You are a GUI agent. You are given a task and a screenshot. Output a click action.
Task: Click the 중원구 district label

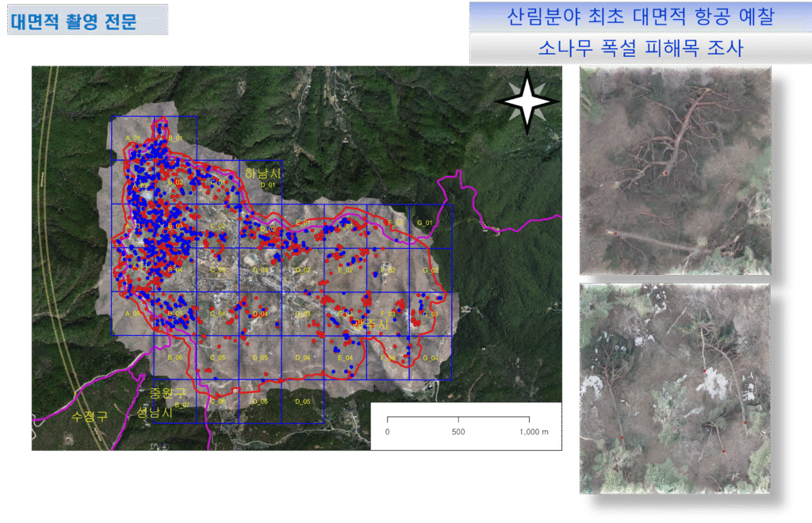(x=167, y=393)
